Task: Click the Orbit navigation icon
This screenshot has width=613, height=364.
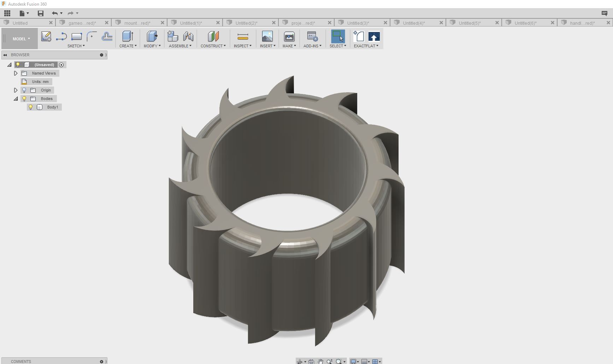Action: [x=300, y=362]
